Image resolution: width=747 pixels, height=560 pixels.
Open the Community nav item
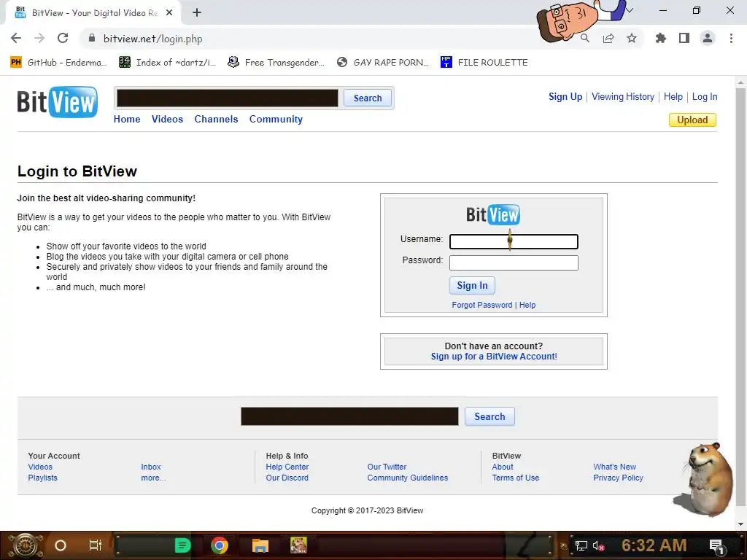(276, 119)
